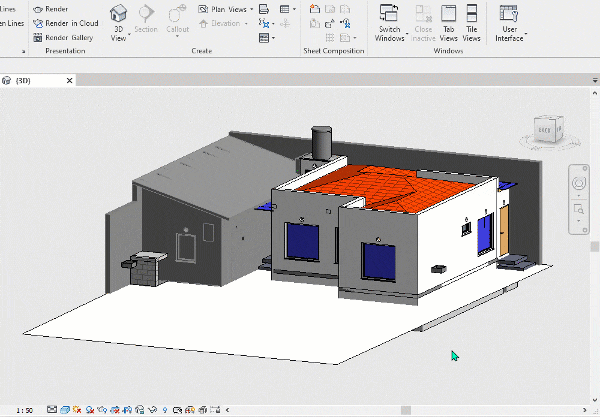Click the ViewCube
The width and height of the screenshot is (600, 417).
pyautogui.click(x=549, y=130)
